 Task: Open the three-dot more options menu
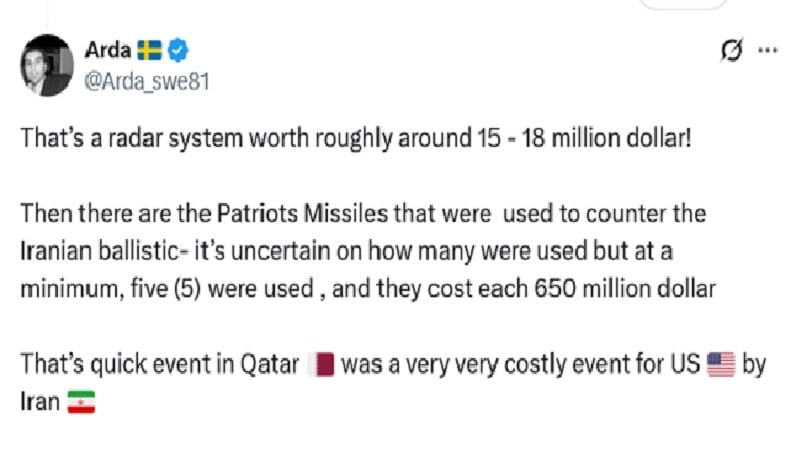pyautogui.click(x=768, y=50)
